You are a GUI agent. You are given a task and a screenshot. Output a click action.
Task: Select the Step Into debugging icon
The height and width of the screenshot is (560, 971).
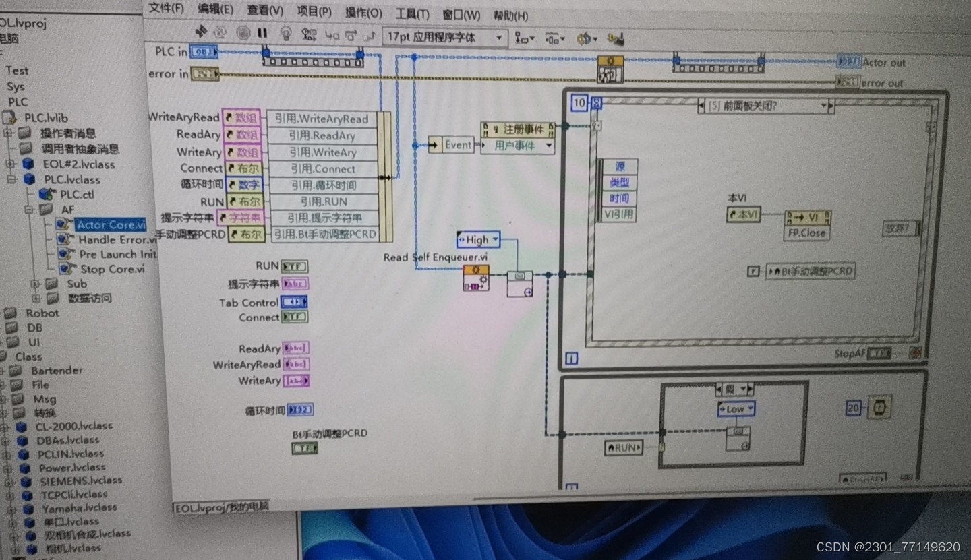click(332, 34)
